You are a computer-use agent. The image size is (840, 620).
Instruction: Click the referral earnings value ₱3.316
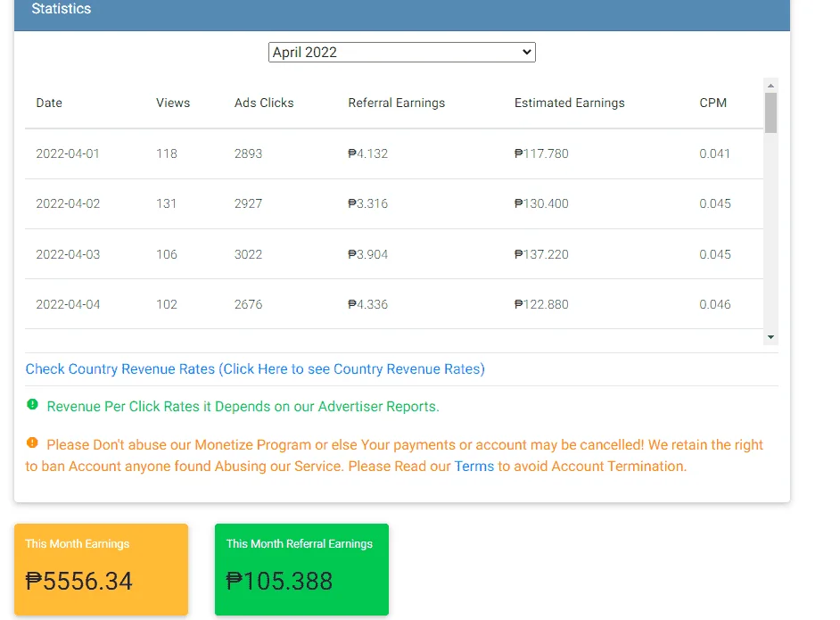(x=368, y=203)
